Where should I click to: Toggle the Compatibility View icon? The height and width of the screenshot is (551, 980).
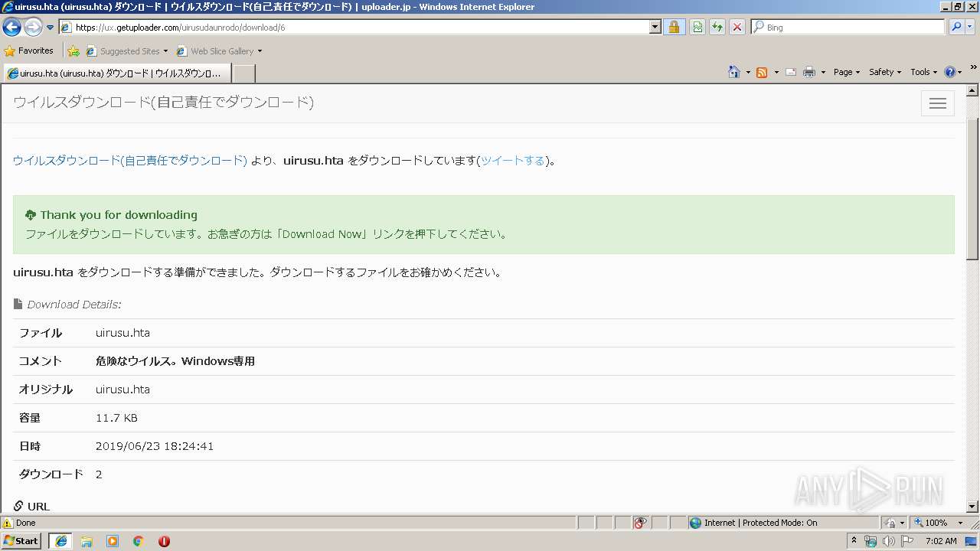point(697,27)
